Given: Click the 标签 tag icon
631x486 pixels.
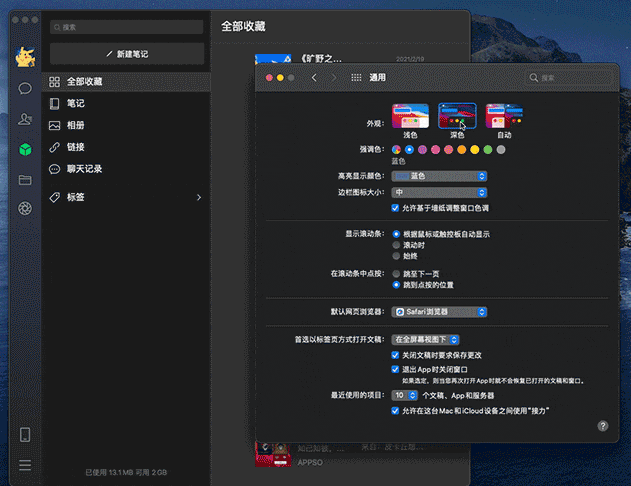Looking at the screenshot, I should pyautogui.click(x=54, y=197).
